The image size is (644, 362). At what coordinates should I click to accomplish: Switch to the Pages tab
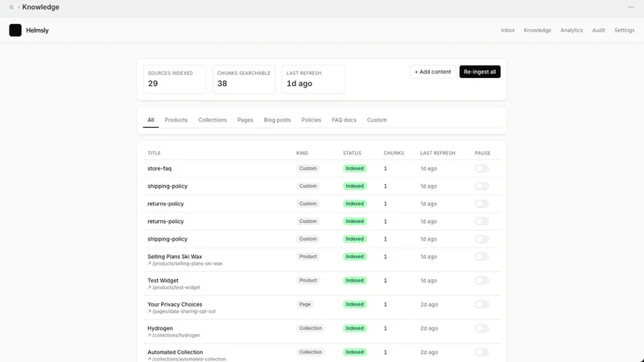[246, 120]
